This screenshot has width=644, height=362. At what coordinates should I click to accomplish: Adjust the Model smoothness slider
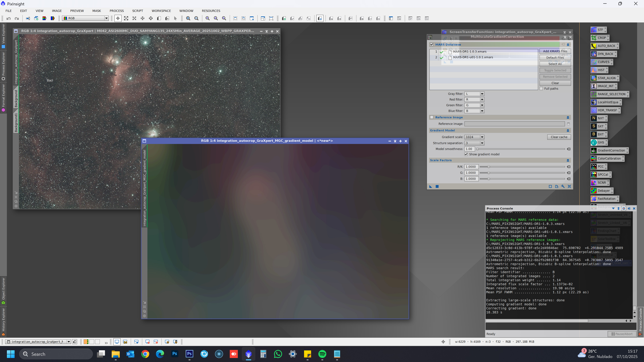(477, 149)
